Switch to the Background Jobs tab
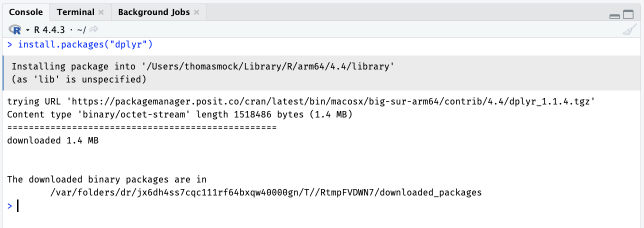 pos(153,12)
